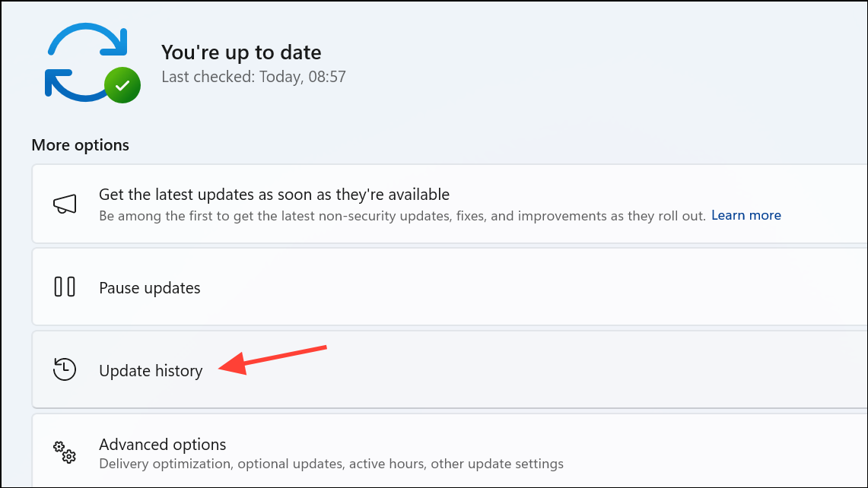Click the blue sync arrows update icon
This screenshot has height=488, width=868.
[x=86, y=62]
